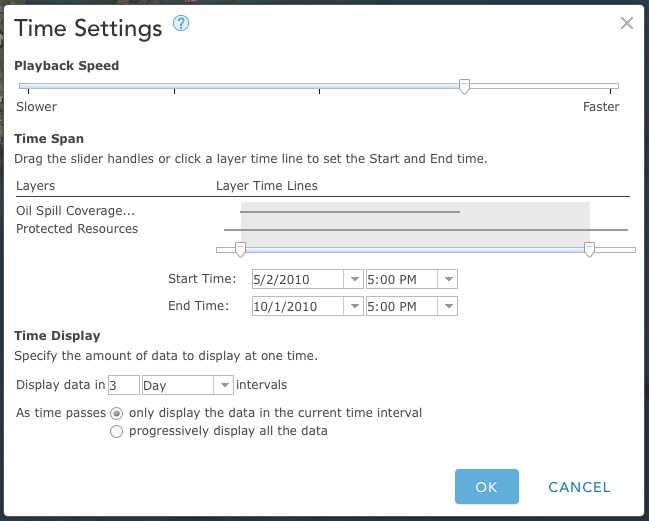Click the Oil Spill Coverage time line
This screenshot has width=649, height=521.
click(350, 212)
